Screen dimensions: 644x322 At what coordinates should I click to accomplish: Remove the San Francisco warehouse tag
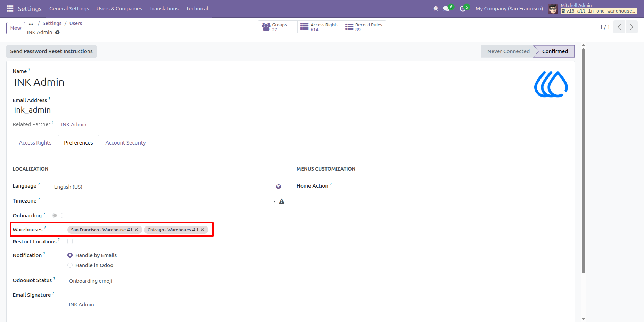coord(137,230)
